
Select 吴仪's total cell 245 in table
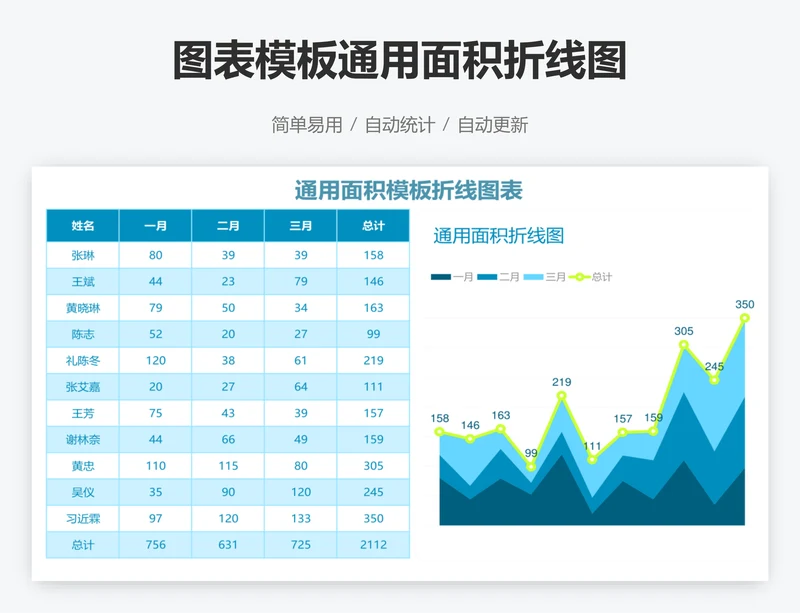(373, 493)
